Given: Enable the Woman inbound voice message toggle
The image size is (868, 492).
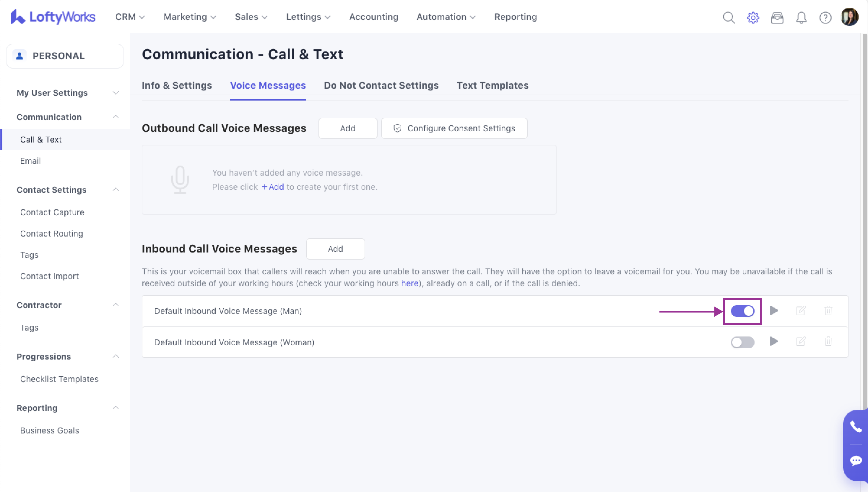Looking at the screenshot, I should [x=742, y=342].
